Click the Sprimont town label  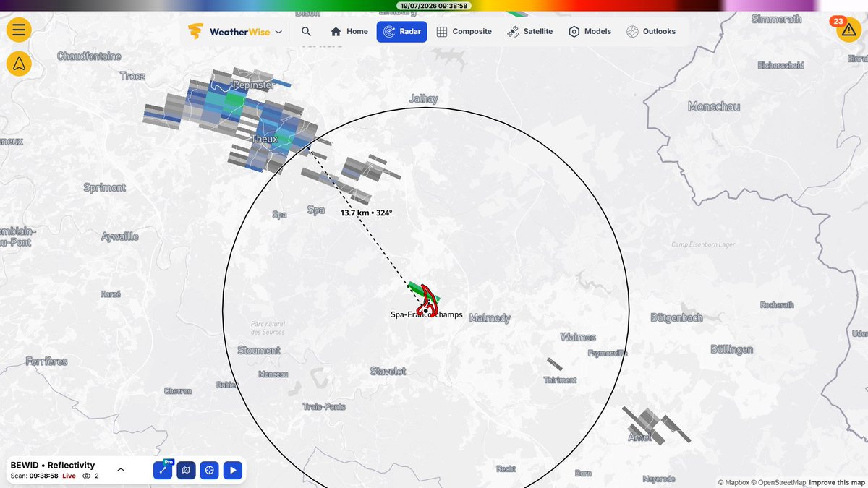click(105, 187)
